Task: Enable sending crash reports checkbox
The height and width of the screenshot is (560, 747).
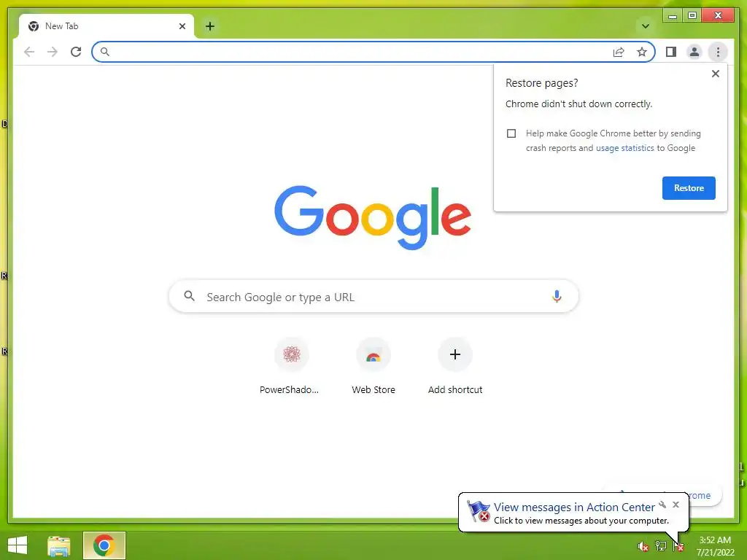Action: [511, 133]
